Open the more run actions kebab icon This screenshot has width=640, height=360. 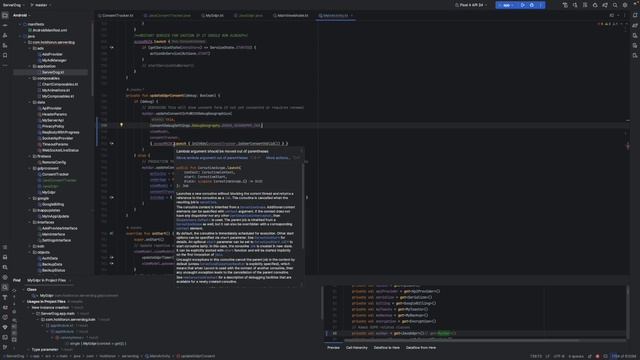(x=541, y=5)
